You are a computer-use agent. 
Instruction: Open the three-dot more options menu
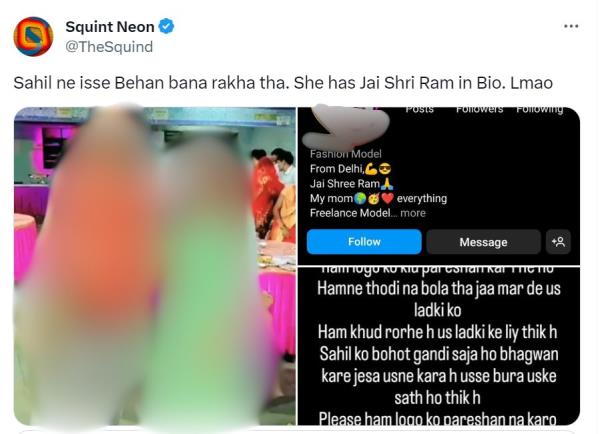[x=571, y=26]
